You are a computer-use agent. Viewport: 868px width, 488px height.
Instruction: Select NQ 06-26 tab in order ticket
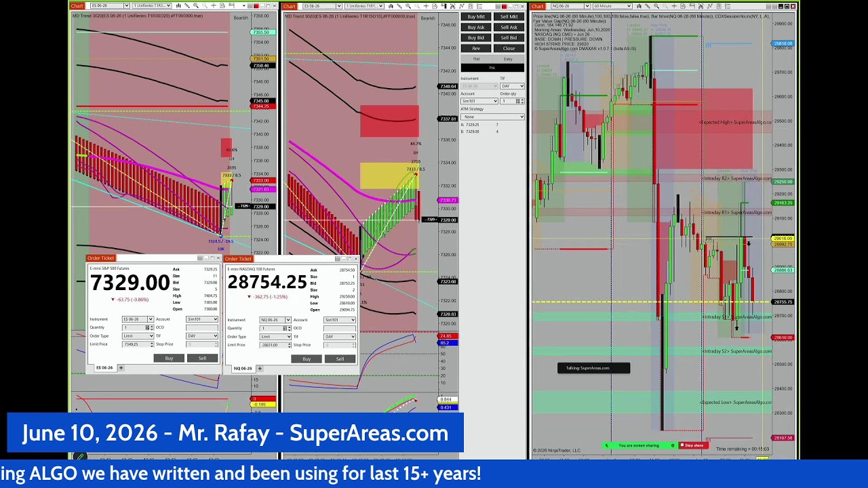243,368
